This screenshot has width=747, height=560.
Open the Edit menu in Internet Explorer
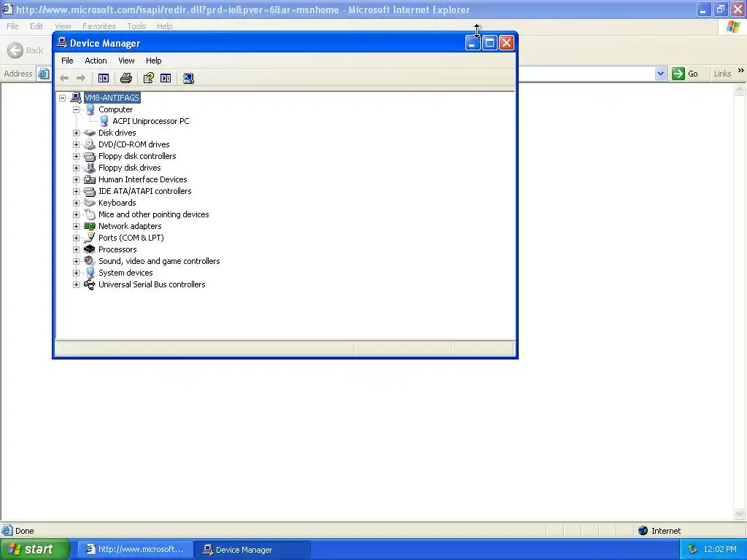tap(36, 26)
